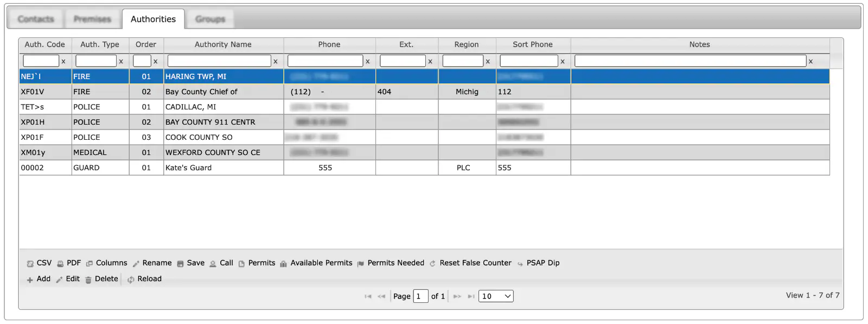This screenshot has width=868, height=324.
Task: Go to last page of results
Action: pos(471,296)
